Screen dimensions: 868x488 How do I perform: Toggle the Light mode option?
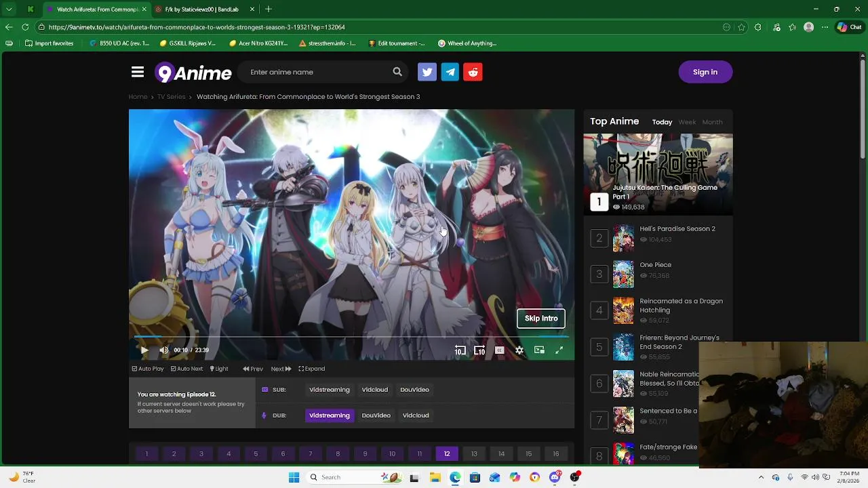[219, 369]
